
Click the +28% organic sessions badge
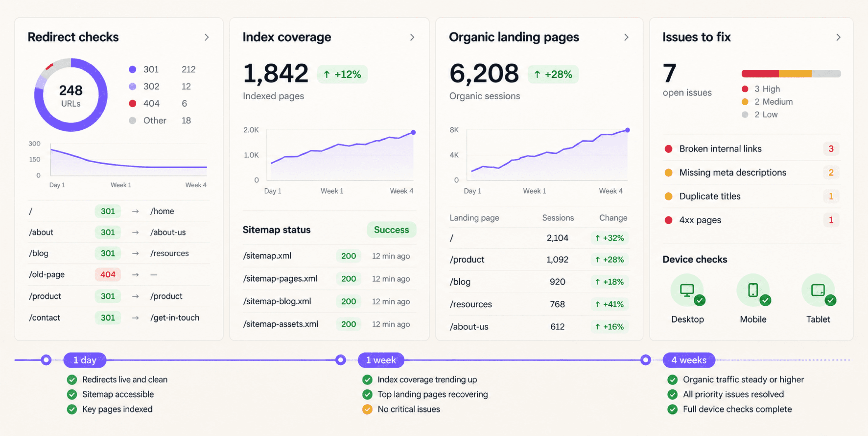click(553, 74)
